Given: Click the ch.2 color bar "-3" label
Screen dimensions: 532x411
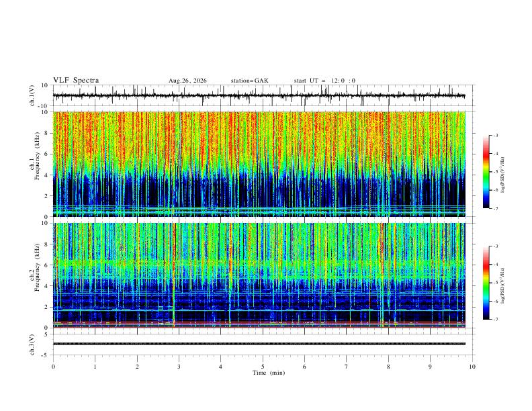Looking at the screenshot, I should (495, 246).
